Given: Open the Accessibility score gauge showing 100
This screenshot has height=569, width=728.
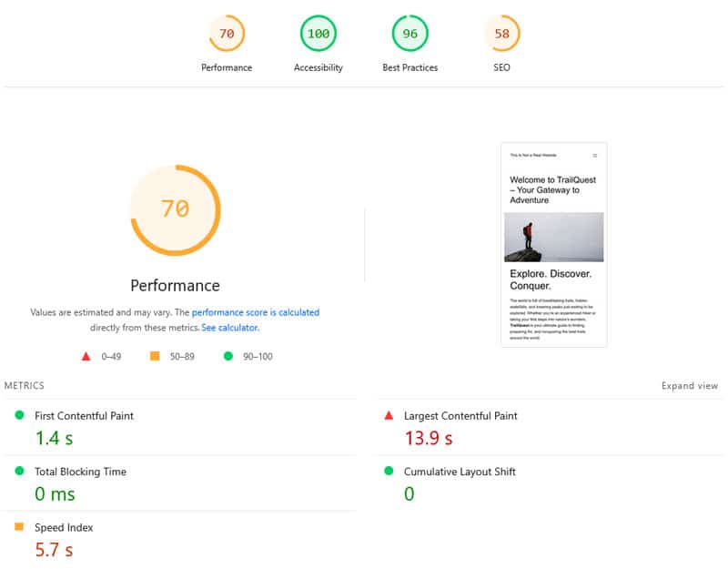Looking at the screenshot, I should (x=318, y=34).
